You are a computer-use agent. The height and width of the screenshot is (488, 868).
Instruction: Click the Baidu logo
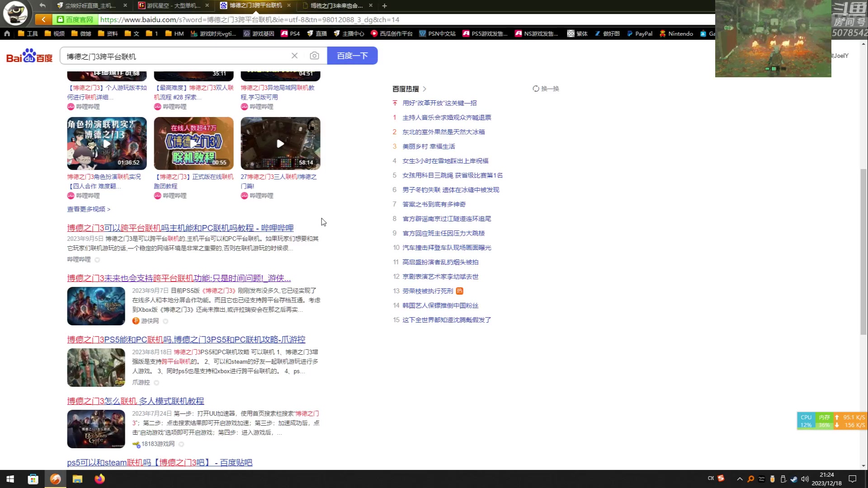pos(29,56)
